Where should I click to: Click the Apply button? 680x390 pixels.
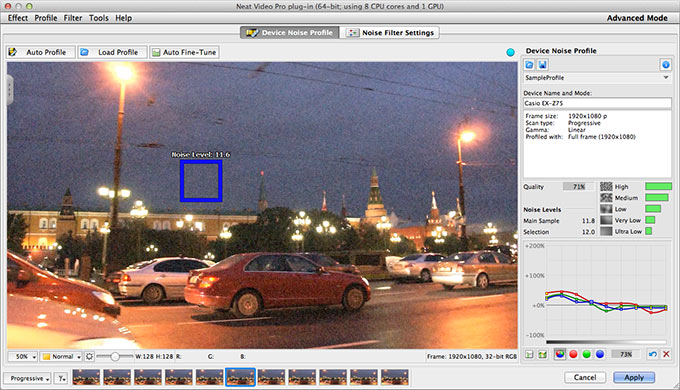click(634, 377)
